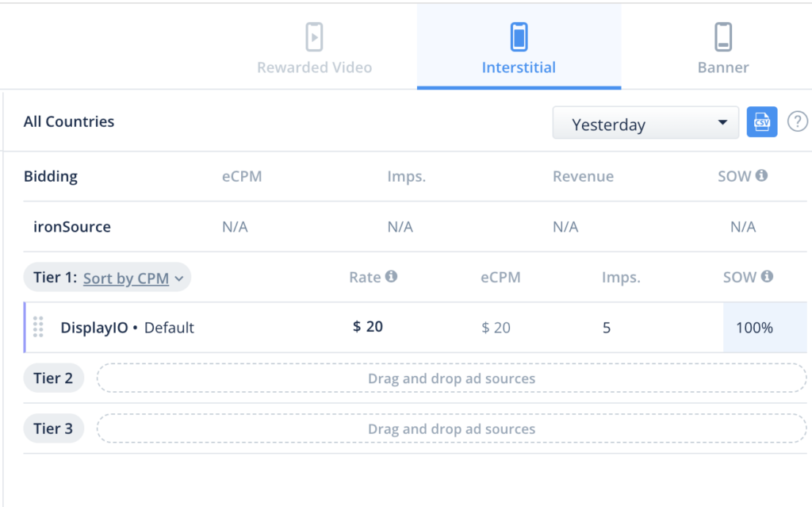Click the Sort by CPM chevron arrow

click(179, 279)
